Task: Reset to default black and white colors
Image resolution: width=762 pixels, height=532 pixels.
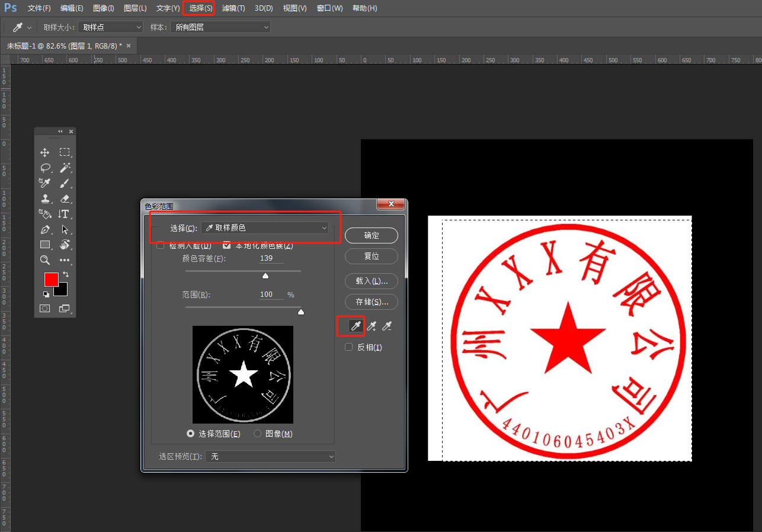Action: (x=46, y=294)
